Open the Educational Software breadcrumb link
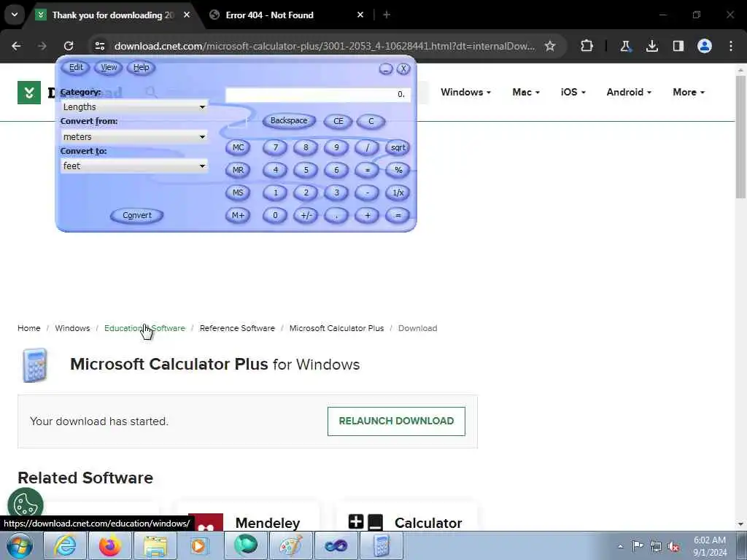This screenshot has height=560, width=747. (145, 328)
